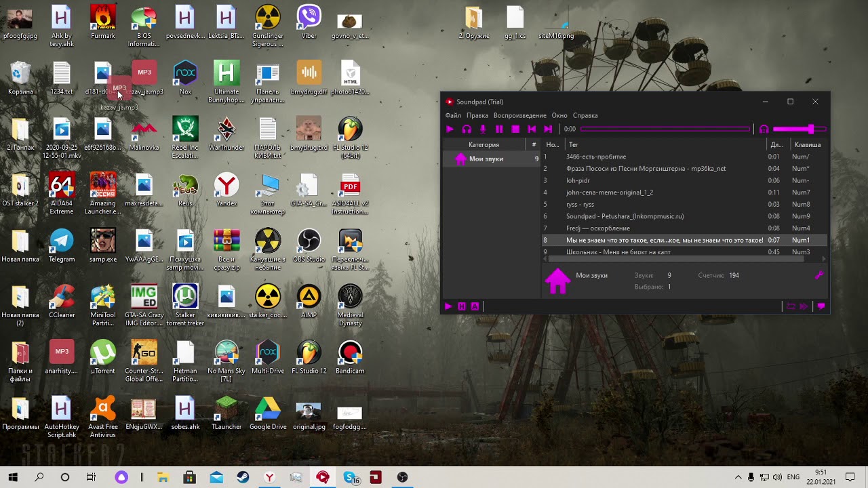The height and width of the screenshot is (488, 868).
Task: Open FL Studio 12 (64bit) shortcut
Action: coord(350,138)
